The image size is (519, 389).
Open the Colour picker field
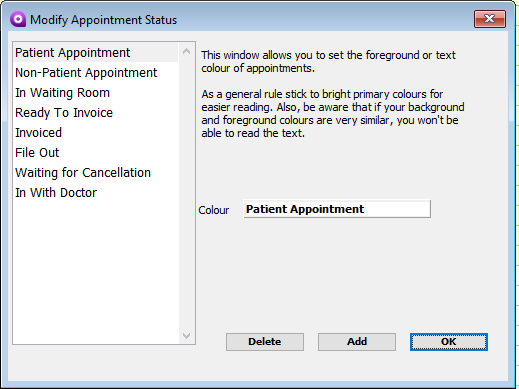tap(337, 209)
